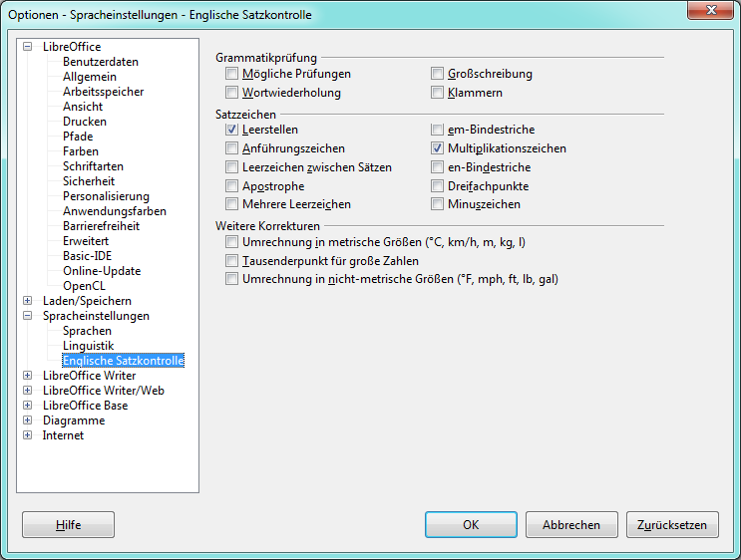741x560 pixels.
Task: Open the Linguistik settings page
Action: click(89, 346)
